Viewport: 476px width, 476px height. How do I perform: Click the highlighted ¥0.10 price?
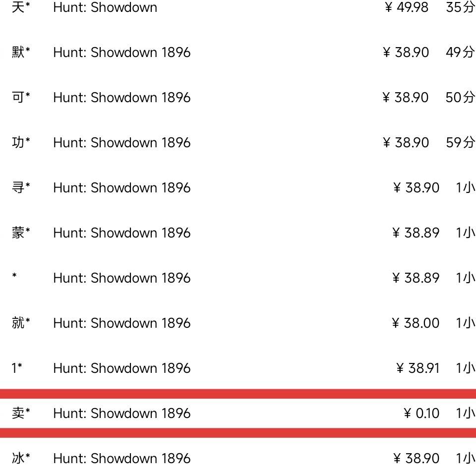coord(421,414)
